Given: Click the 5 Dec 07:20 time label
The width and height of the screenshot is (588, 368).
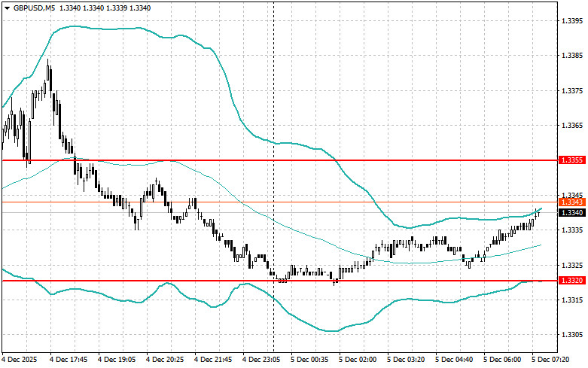Looking at the screenshot, I should (550, 360).
